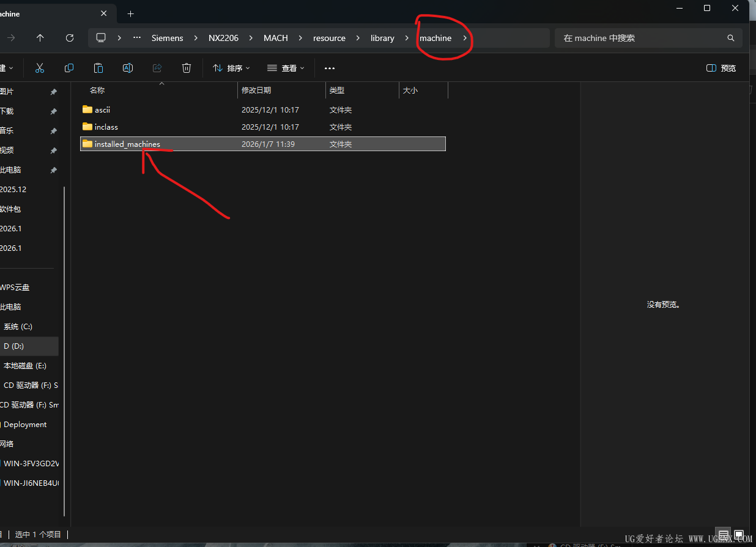Click the ascii folder icon
This screenshot has width=756, height=547.
click(x=87, y=110)
